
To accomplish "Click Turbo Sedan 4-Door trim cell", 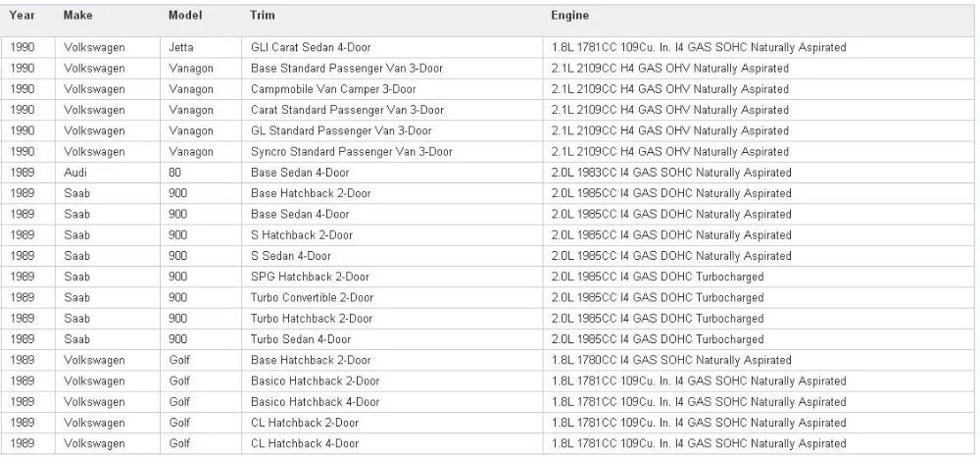I will tap(392, 339).
